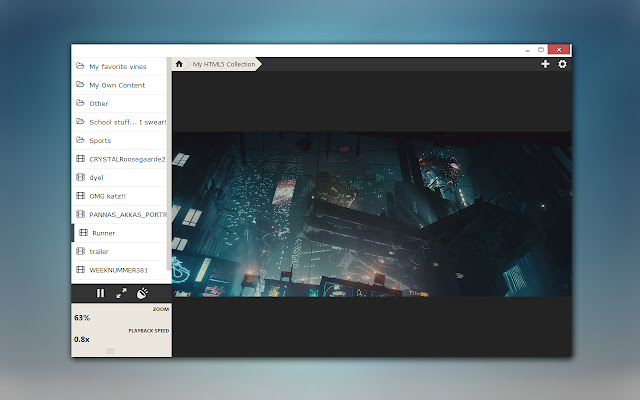Click the film icon beside Runner
This screenshot has height=400, width=640.
pyautogui.click(x=83, y=233)
